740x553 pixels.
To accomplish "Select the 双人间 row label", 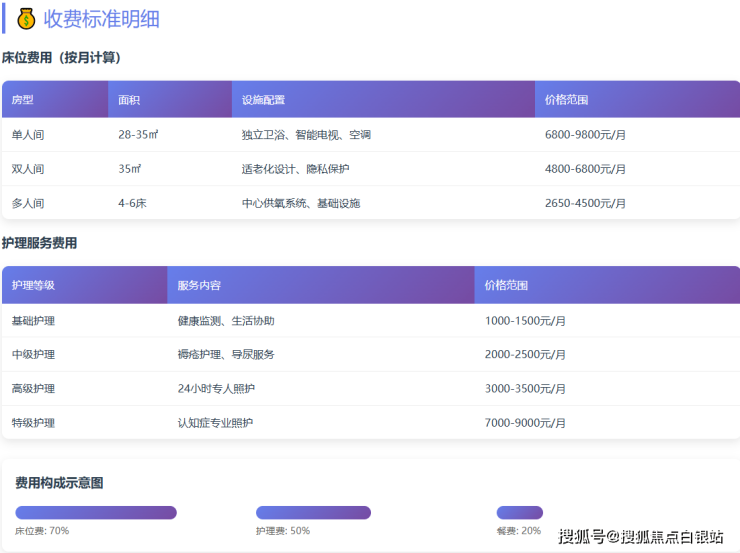I will click(28, 169).
